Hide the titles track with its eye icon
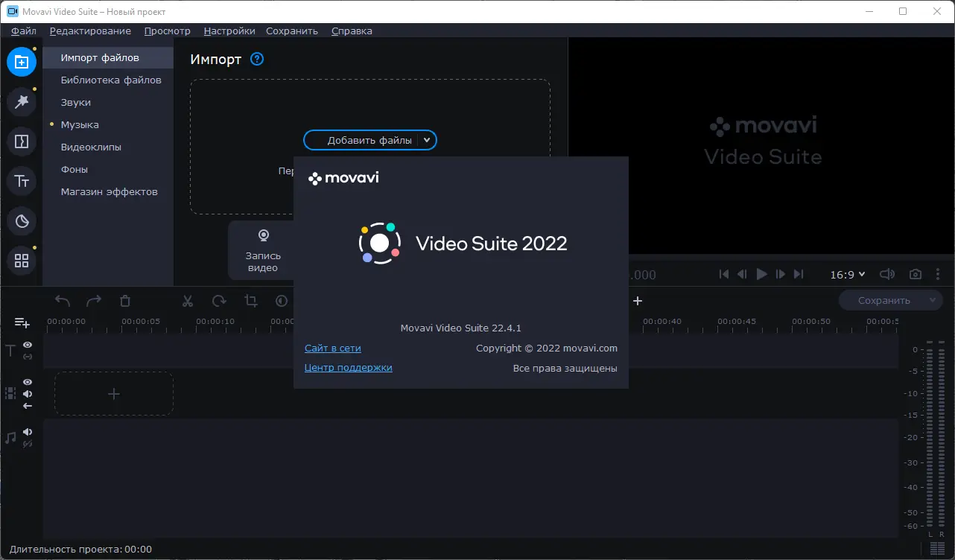955x560 pixels. [28, 345]
